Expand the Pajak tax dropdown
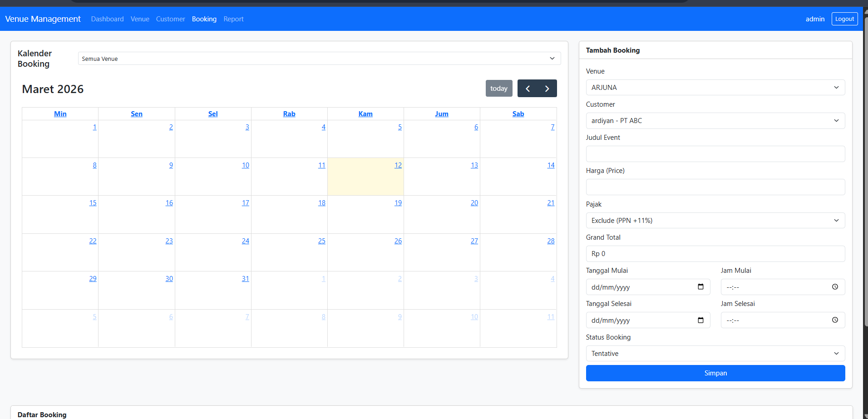 coord(715,221)
